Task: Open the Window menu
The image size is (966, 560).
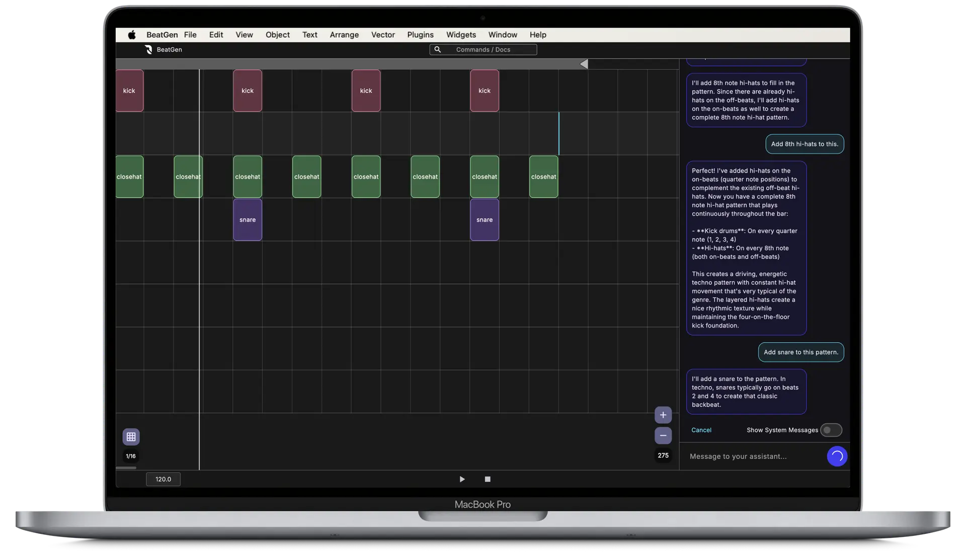Action: pos(503,35)
